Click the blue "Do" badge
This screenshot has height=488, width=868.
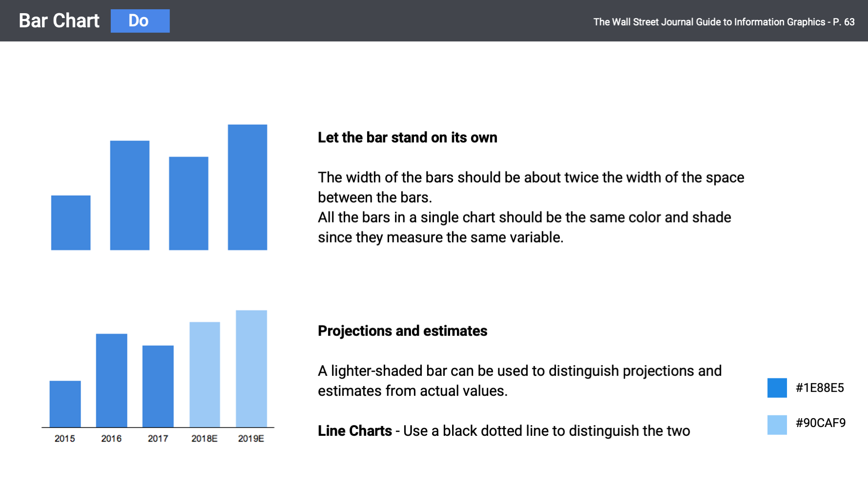[140, 21]
